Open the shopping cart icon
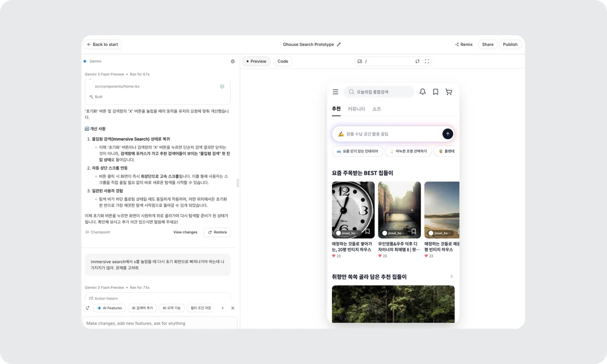The width and height of the screenshot is (607, 364). point(449,92)
